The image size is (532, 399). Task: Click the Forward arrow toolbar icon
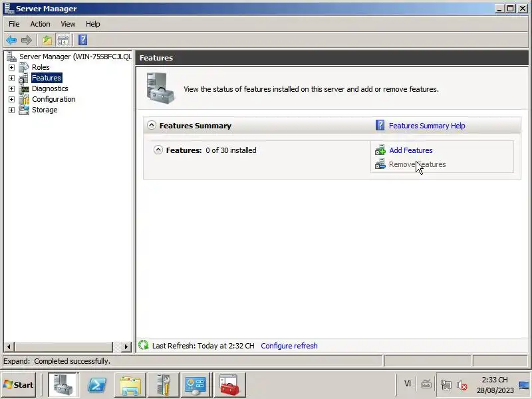pos(27,40)
